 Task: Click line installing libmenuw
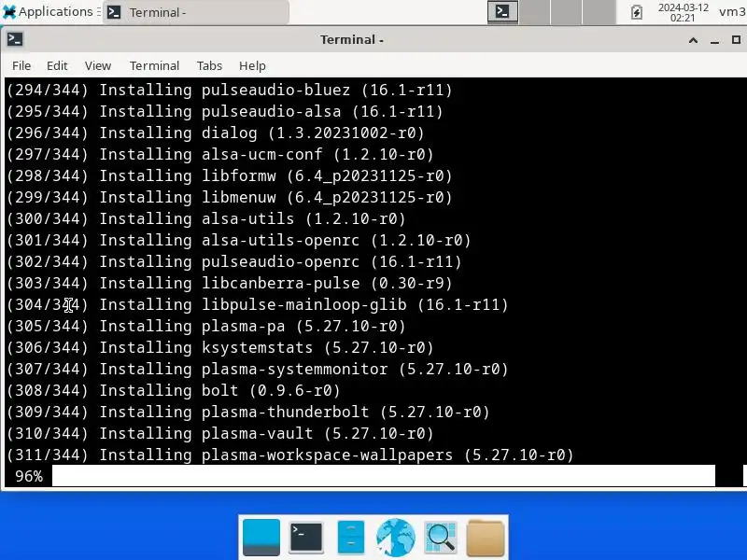[229, 197]
